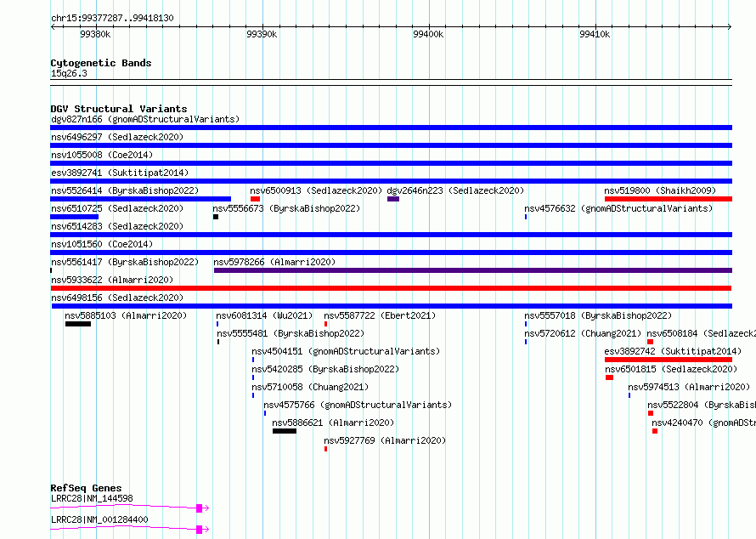Select nsv6081314 (Wu2021) label
This screenshot has width=756, height=539.
(264, 315)
